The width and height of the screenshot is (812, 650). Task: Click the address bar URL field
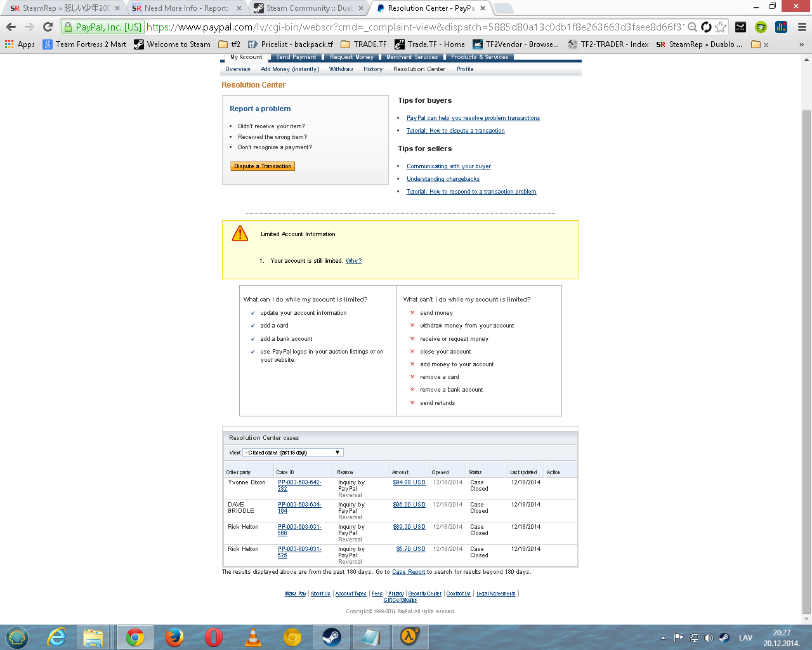[412, 27]
